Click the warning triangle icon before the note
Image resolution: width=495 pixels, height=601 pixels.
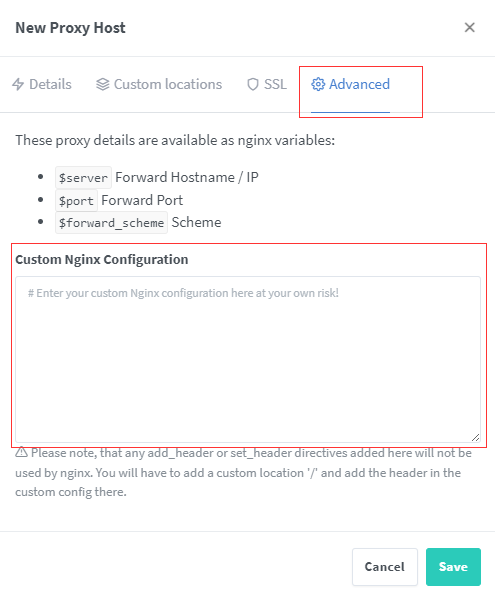[21, 452]
